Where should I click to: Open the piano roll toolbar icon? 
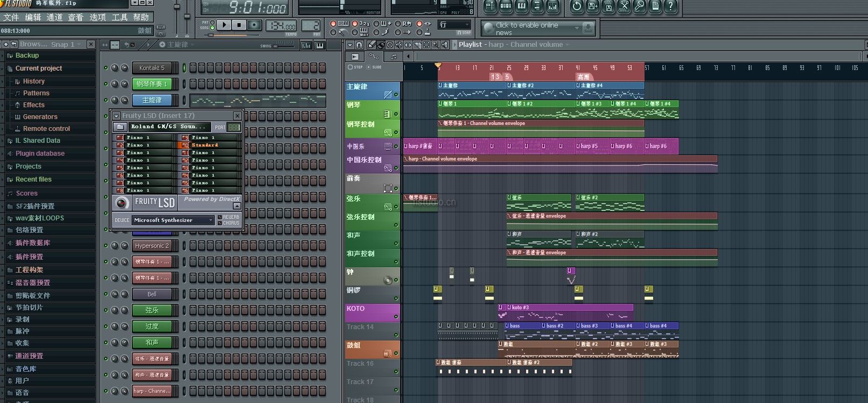point(521,6)
